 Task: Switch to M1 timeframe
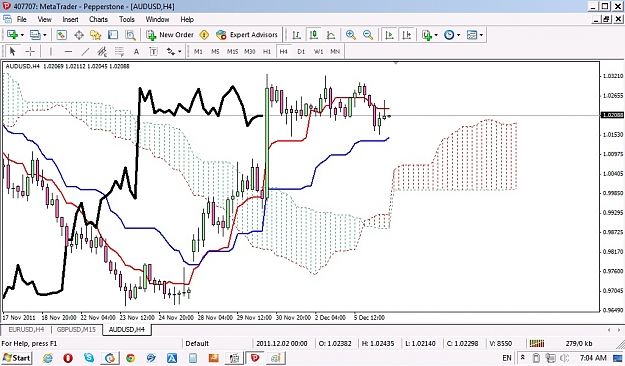(x=198, y=51)
